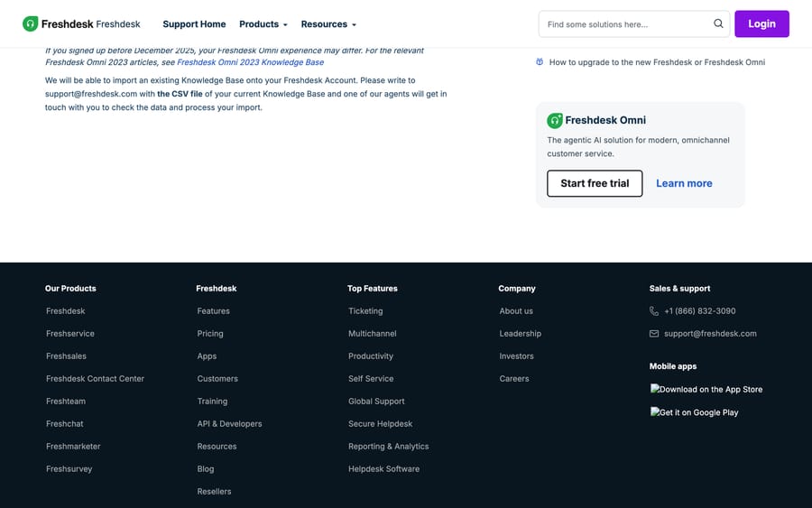Click the Freshdesk logo icon in header
The image size is (812, 508).
click(x=30, y=23)
